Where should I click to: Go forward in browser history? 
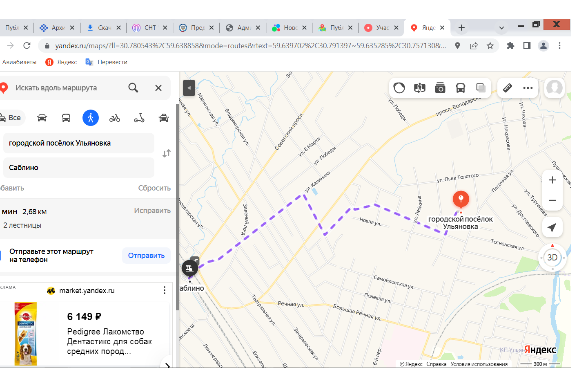point(11,45)
